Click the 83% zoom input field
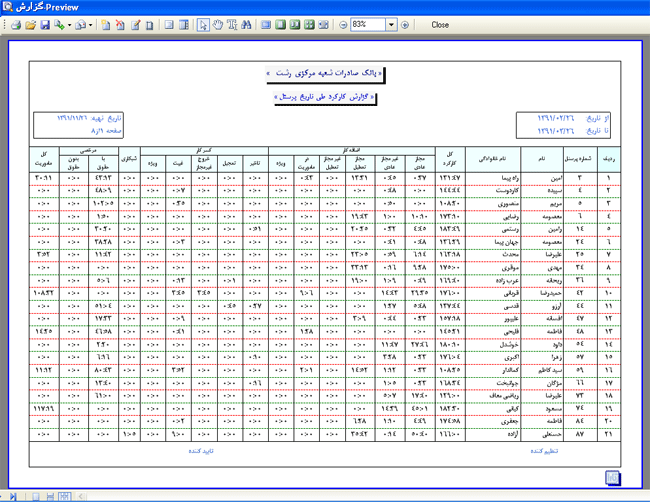 367,25
